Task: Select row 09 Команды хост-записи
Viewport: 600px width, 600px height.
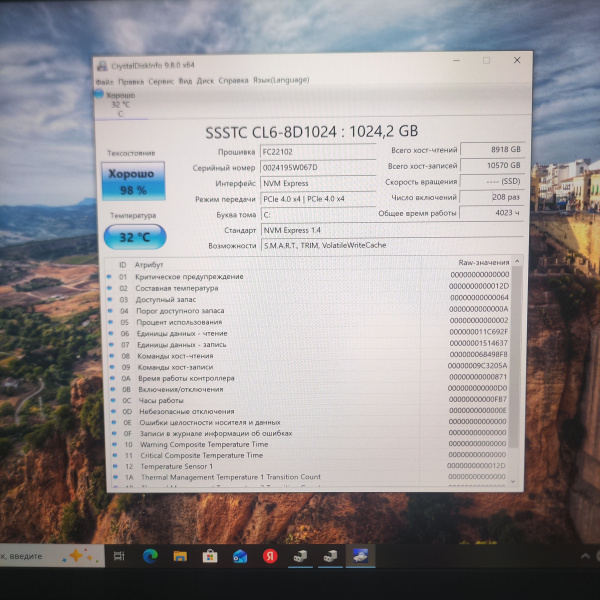Action: point(310,366)
